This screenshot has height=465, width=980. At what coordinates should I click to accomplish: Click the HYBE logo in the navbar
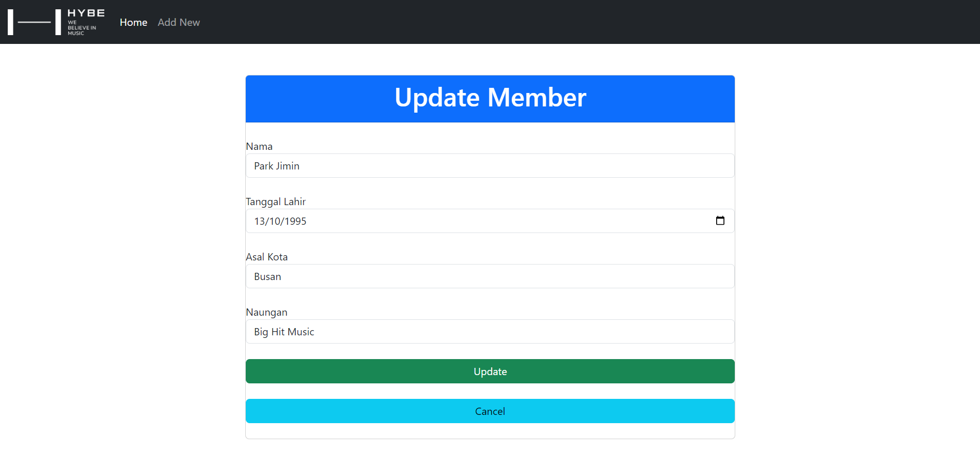point(54,22)
